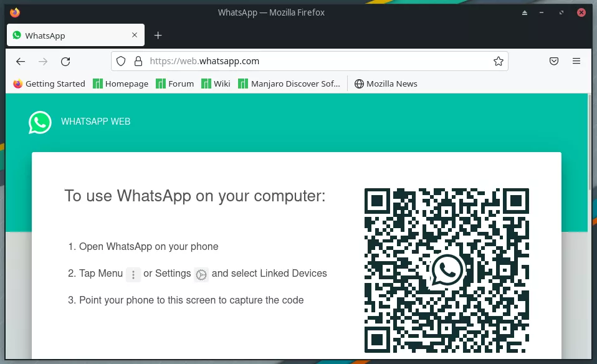Open the Forum bookmark
Viewport: 597px width, 364px height.
point(175,84)
